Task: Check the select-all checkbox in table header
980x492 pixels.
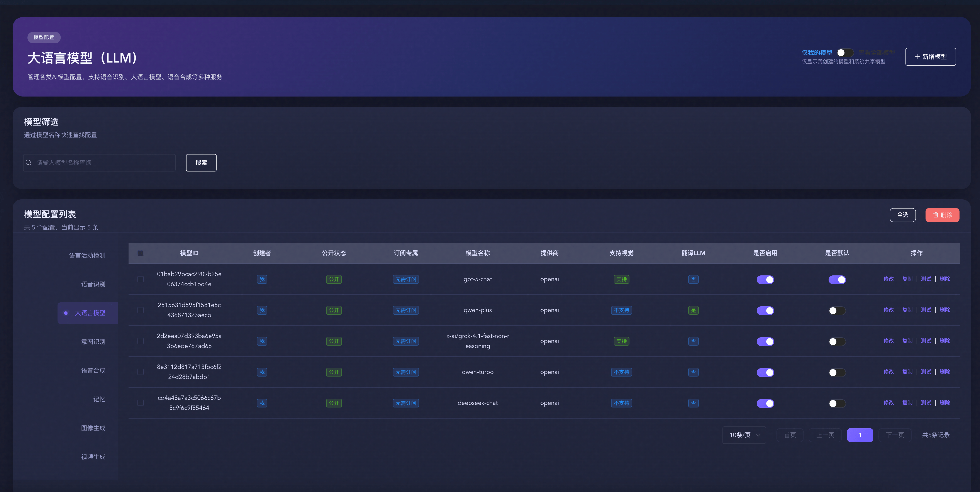Action: click(140, 253)
